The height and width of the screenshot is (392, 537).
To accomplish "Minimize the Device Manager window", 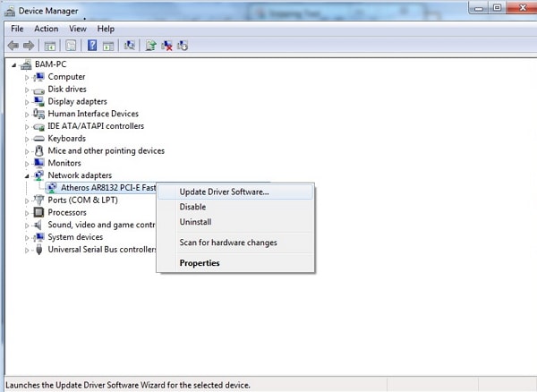I will coord(479,7).
